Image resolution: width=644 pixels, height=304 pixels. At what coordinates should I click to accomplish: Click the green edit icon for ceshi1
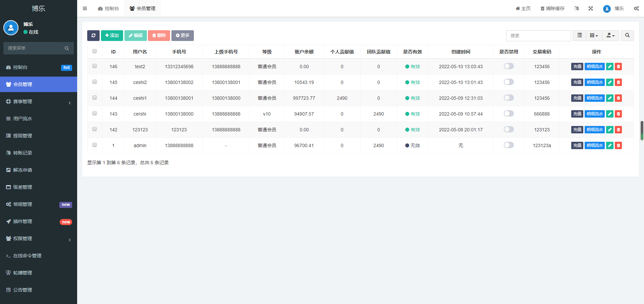point(610,98)
